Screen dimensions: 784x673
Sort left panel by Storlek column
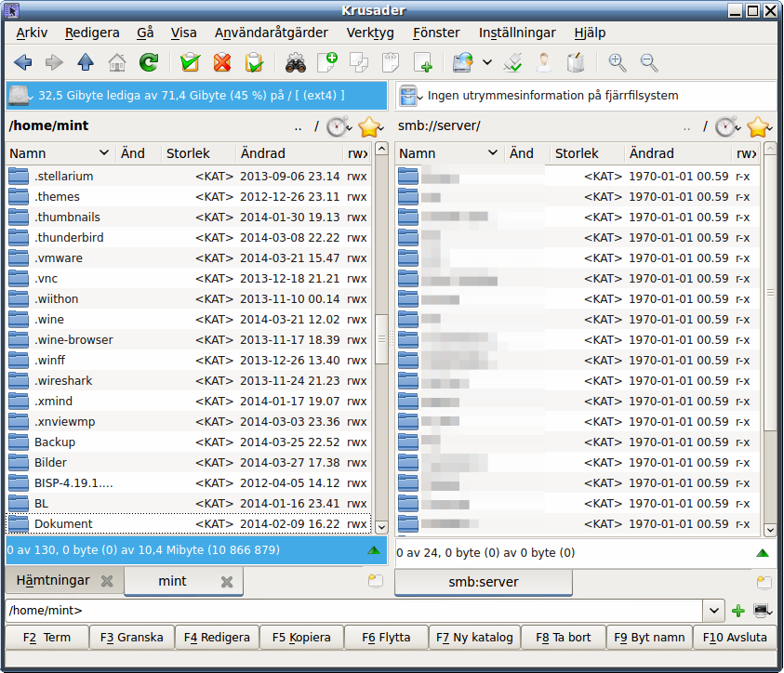pyautogui.click(x=198, y=153)
